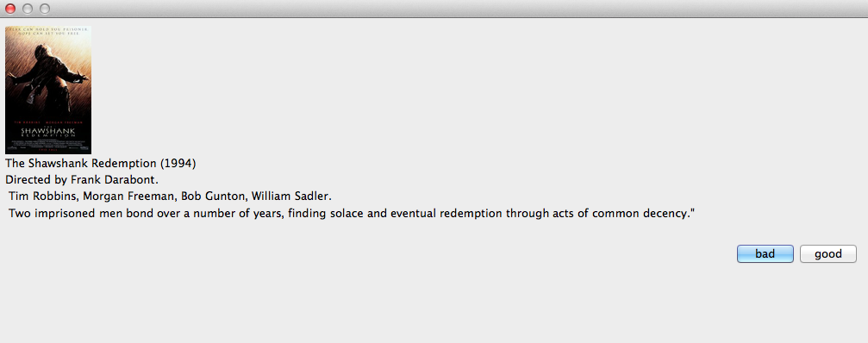
Task: Rate the movie as "good"
Action: point(828,254)
